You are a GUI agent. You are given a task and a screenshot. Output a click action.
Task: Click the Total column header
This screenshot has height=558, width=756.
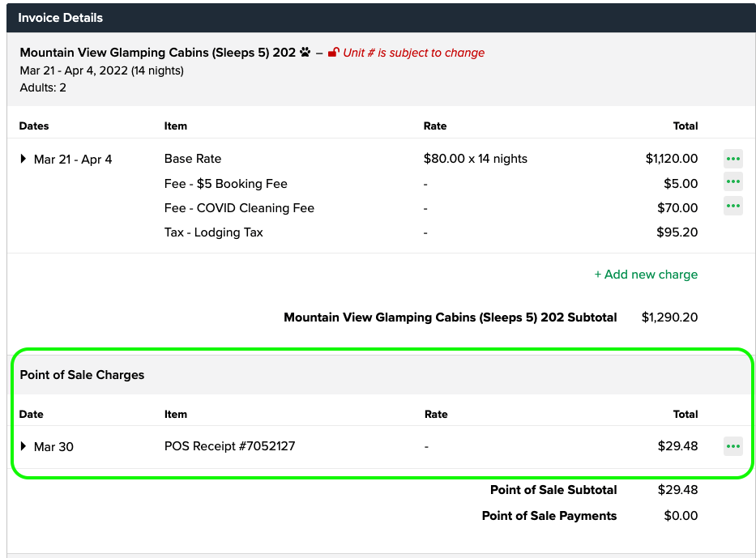[x=685, y=126]
